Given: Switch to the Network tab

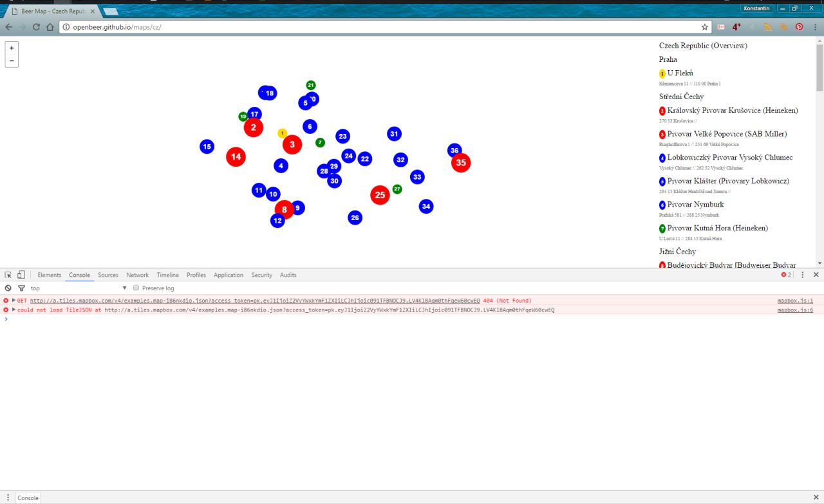Looking at the screenshot, I should point(137,275).
